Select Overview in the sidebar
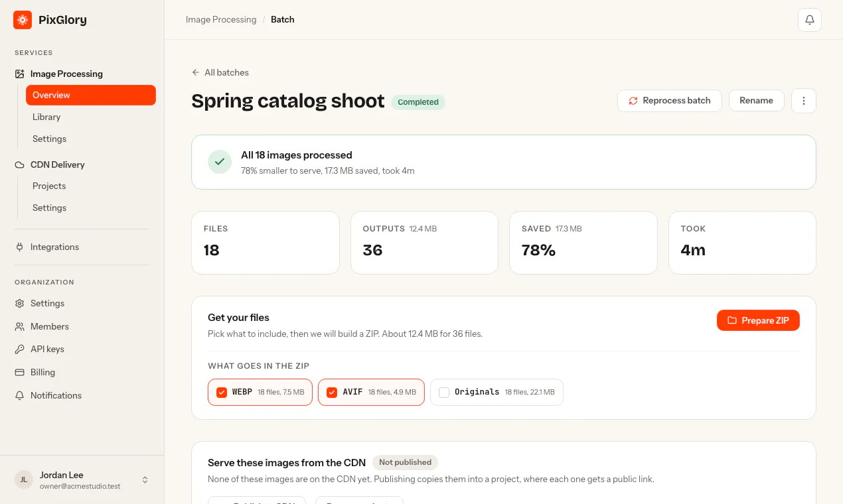843x504 pixels. tap(91, 95)
